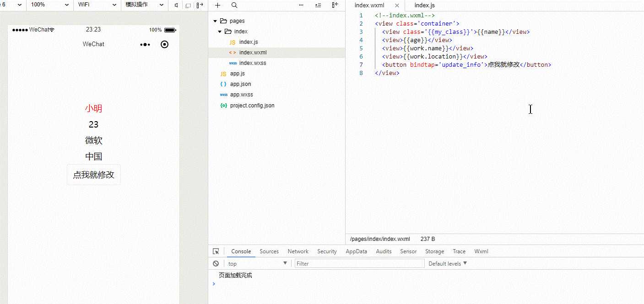Tap the 点我就修改 button in the simulator
Screen dimensions: 644x304
tap(94, 175)
